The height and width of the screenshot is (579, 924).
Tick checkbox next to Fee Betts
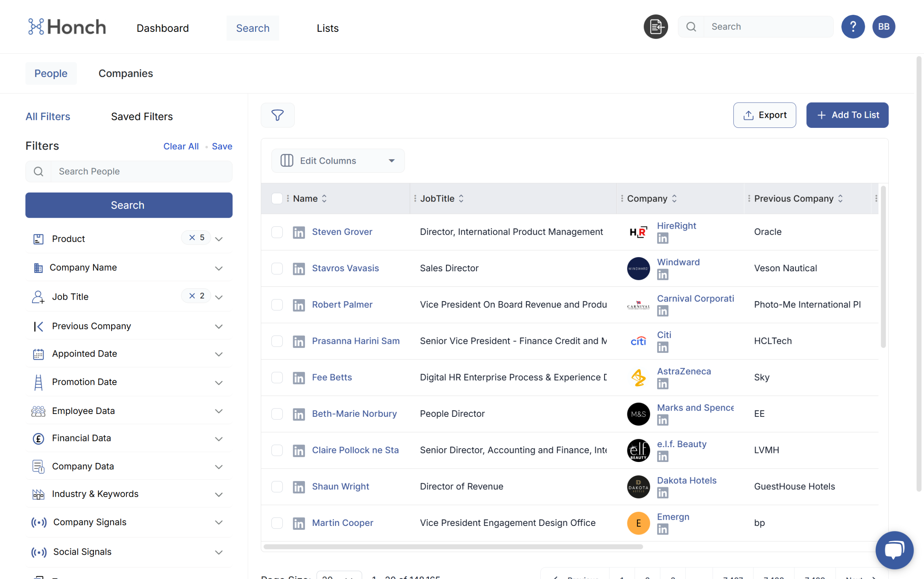(276, 377)
